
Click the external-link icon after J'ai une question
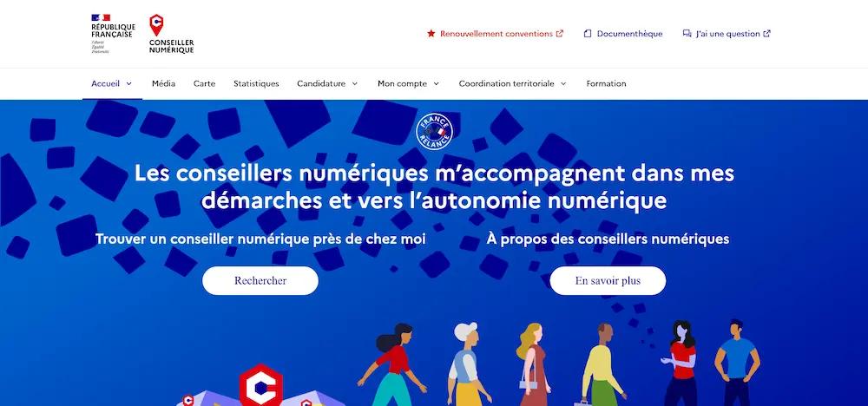point(766,34)
